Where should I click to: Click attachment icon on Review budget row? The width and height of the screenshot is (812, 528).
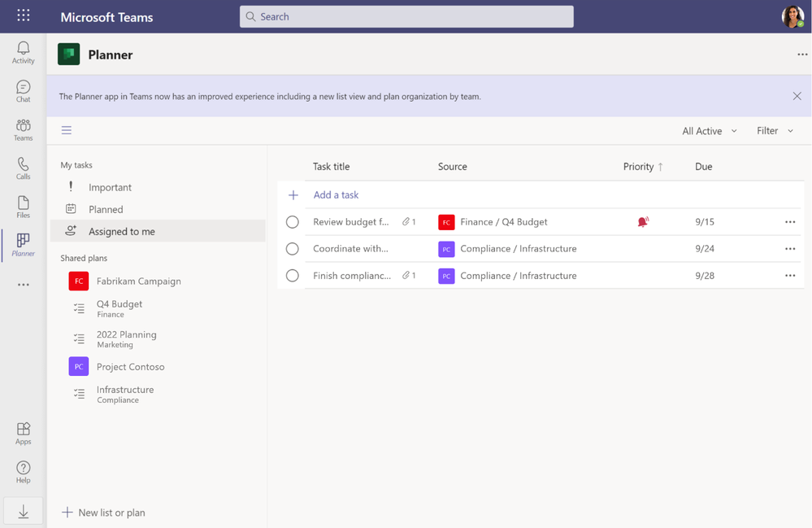[x=406, y=222]
